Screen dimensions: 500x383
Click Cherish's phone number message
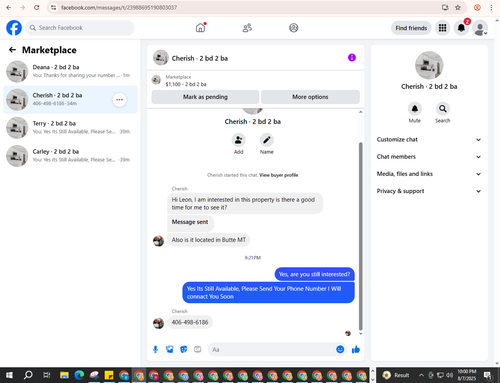[x=190, y=322]
